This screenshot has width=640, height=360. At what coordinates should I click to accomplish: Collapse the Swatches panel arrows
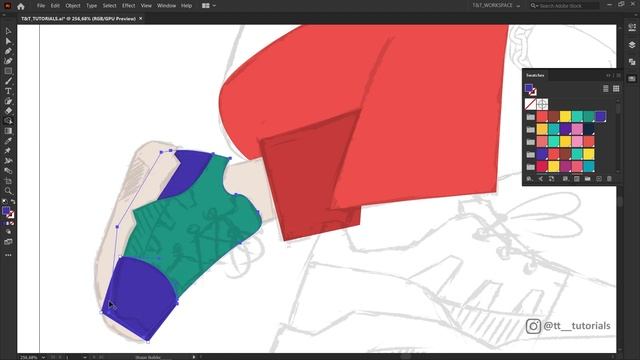(x=608, y=75)
